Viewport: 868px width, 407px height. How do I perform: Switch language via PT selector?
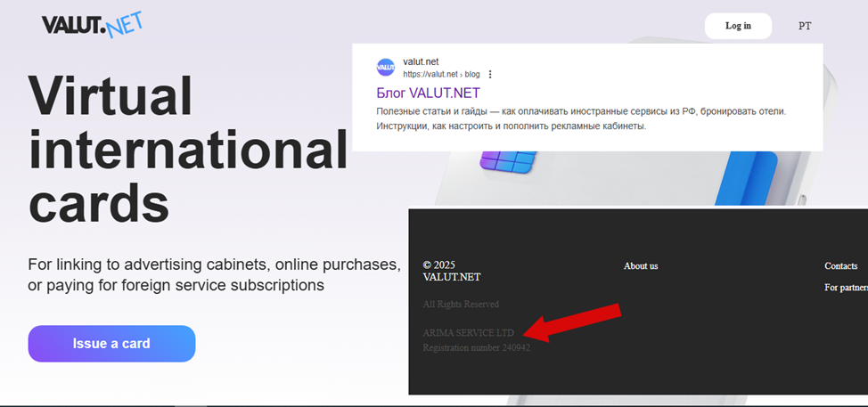(805, 26)
